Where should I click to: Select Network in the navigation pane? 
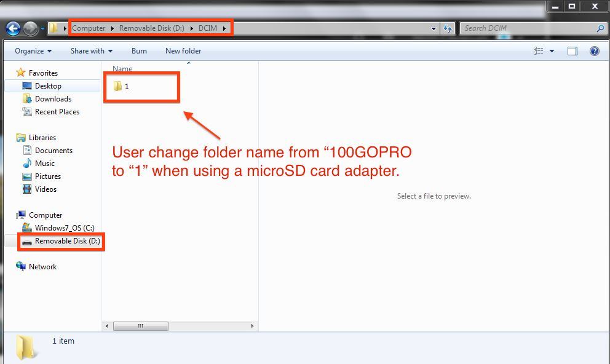tap(43, 267)
